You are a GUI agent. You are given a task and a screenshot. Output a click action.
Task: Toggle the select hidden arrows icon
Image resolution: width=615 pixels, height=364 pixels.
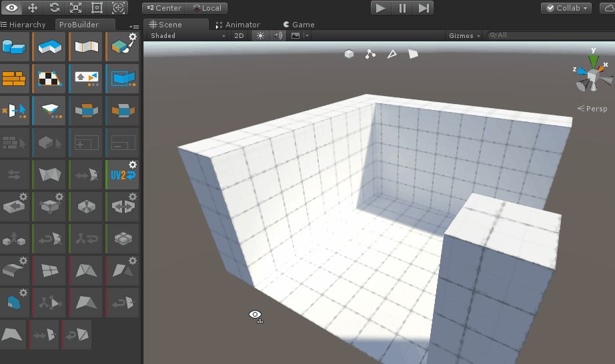(x=86, y=79)
